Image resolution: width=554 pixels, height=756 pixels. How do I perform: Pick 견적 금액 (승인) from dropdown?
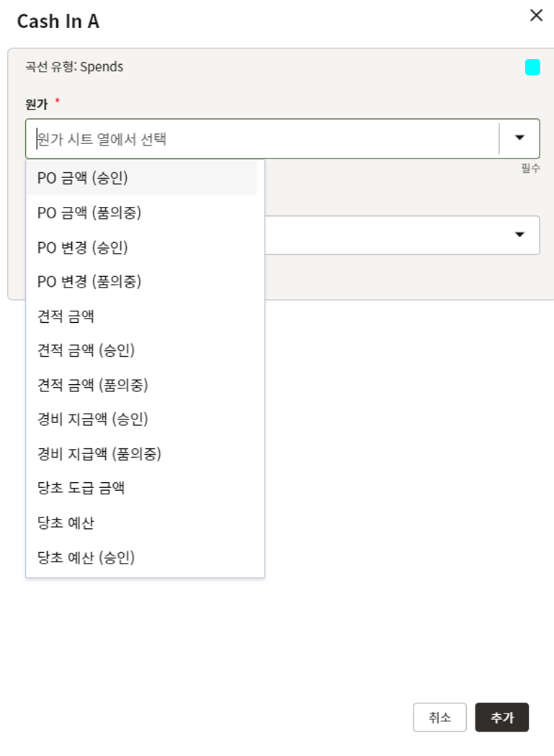86,350
